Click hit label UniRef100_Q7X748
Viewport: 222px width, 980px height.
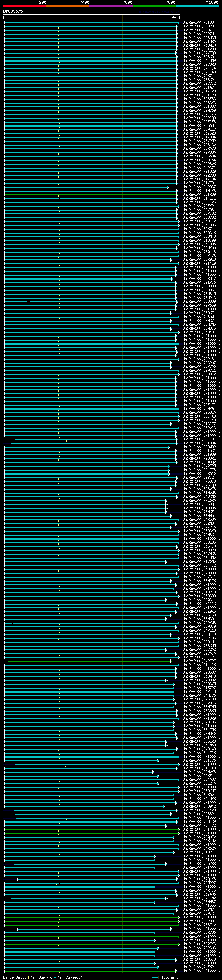pyautogui.click(x=199, y=72)
